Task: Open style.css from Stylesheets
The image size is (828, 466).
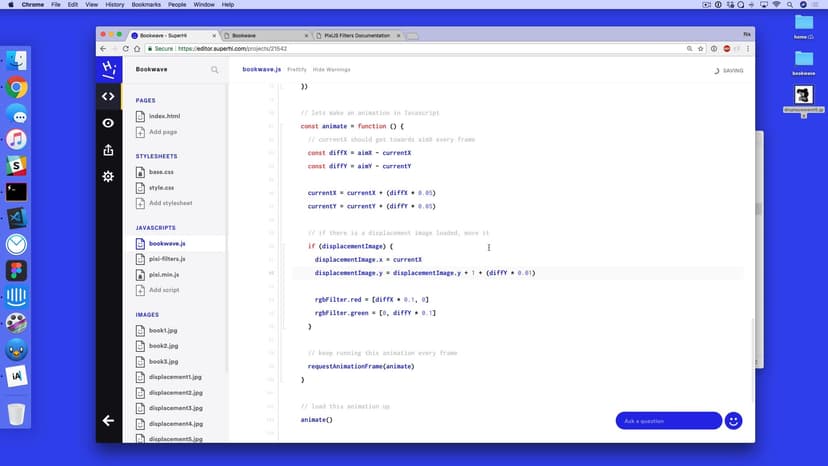Action: pos(161,187)
